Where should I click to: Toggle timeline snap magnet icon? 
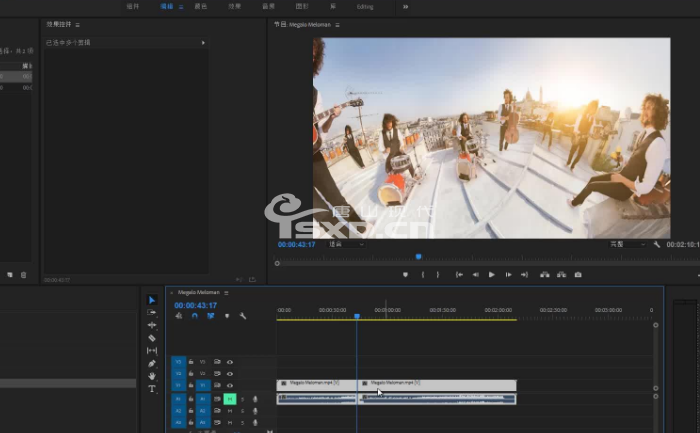click(x=195, y=316)
